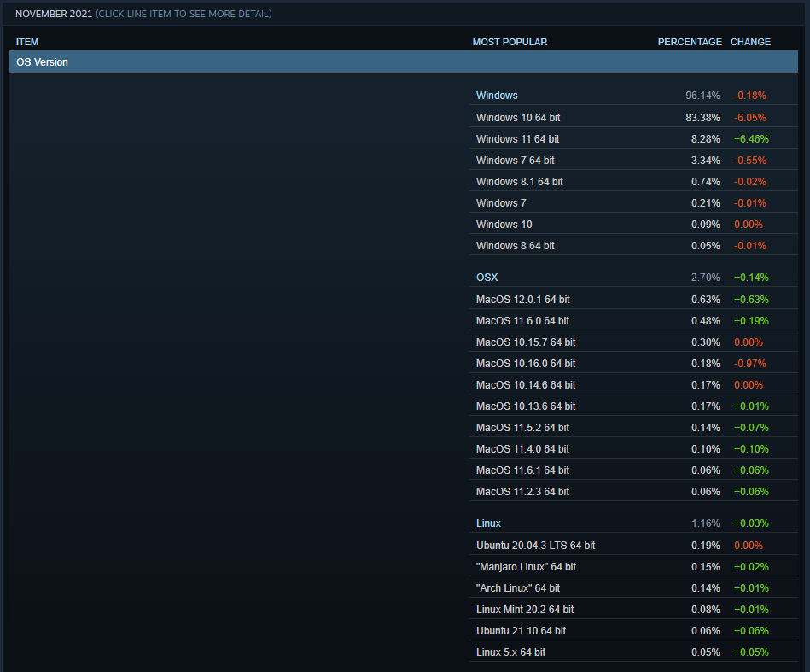
Task: Open the Windows category heading
Action: point(497,96)
